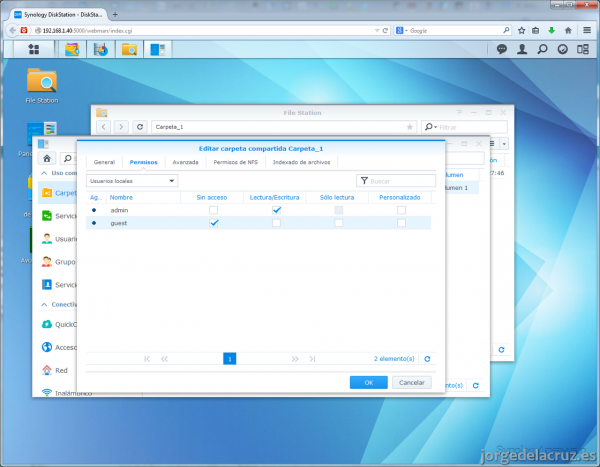Open the Usuarios locales dropdown

(132, 181)
